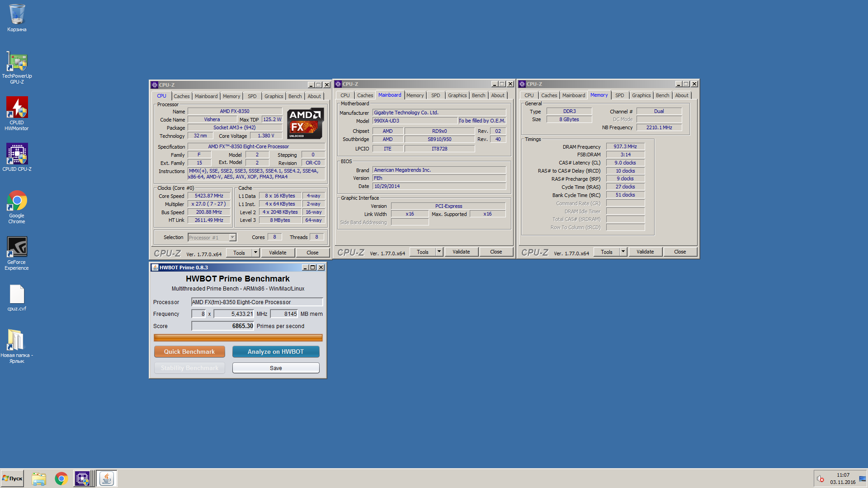This screenshot has height=488, width=868.
Task: Click the Bus Speed value 200.88 MHz
Action: click(209, 212)
